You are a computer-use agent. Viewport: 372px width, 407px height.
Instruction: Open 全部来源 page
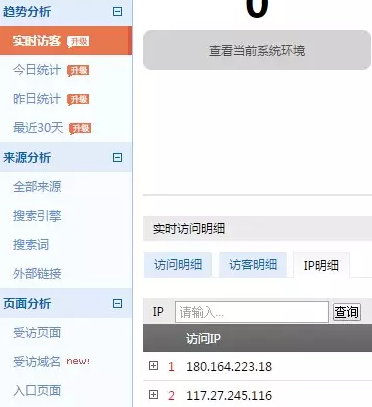click(37, 187)
